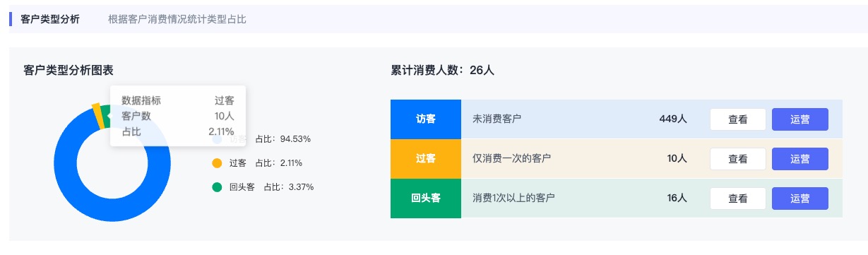Click 运营 button in 回头客 row

tap(799, 198)
